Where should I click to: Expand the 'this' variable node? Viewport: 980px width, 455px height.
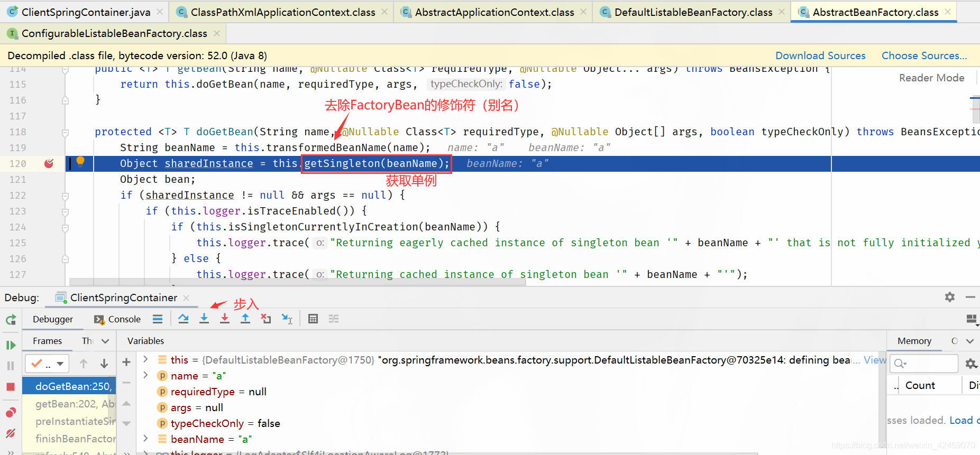146,359
